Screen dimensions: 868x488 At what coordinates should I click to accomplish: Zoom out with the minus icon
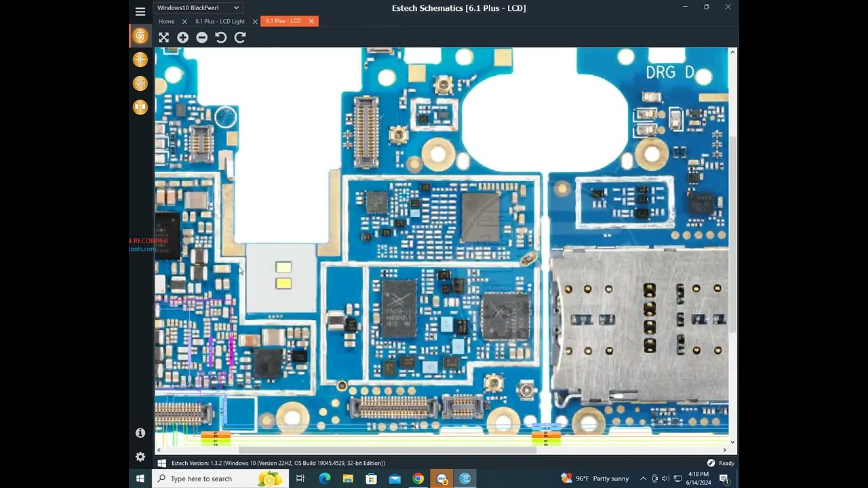(x=201, y=38)
